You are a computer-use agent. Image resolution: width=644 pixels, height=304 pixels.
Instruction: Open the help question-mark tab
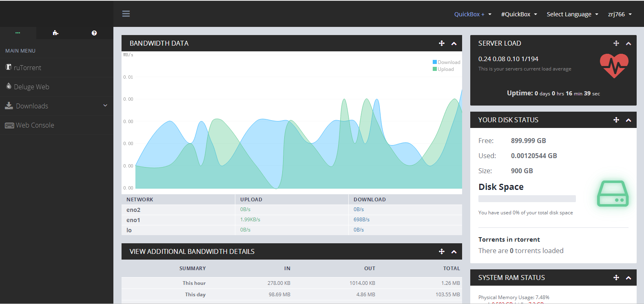(x=94, y=33)
